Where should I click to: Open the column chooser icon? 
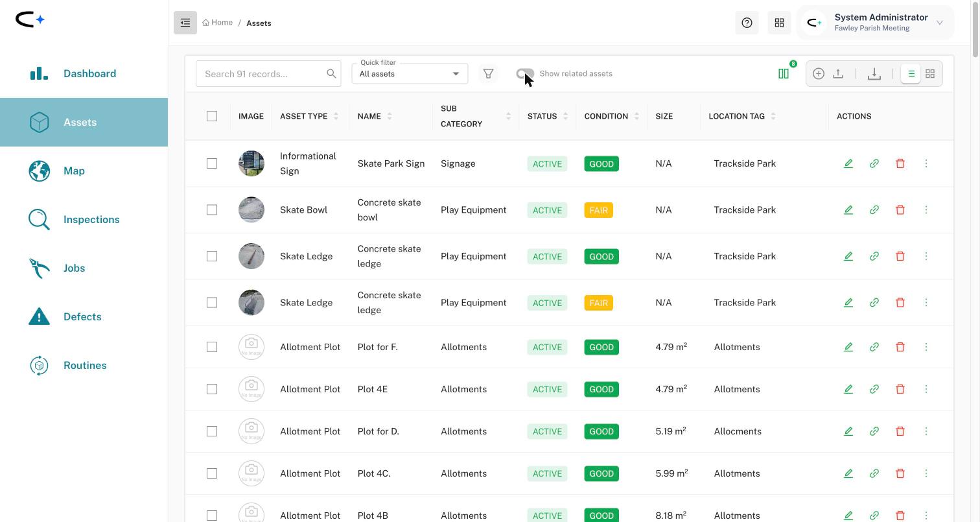click(784, 74)
